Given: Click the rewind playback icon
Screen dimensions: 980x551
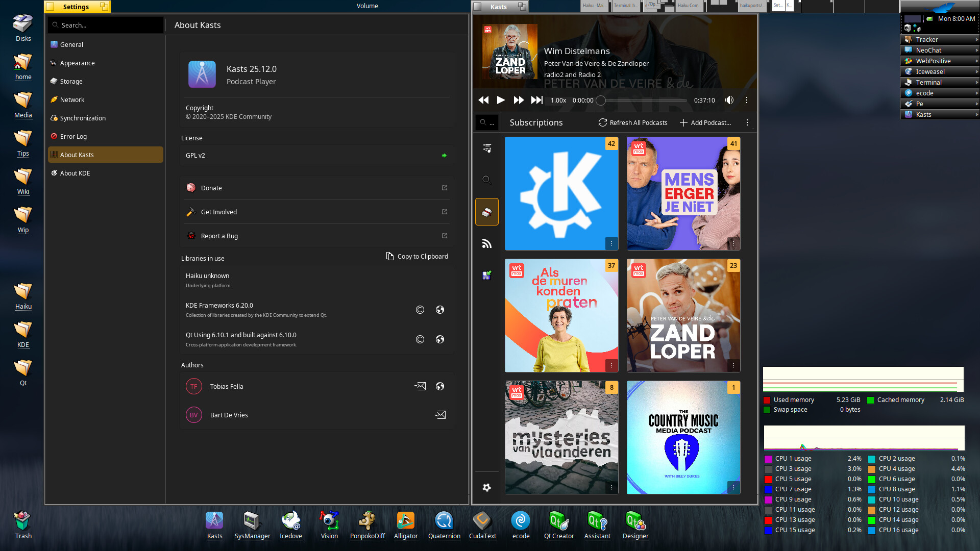Looking at the screenshot, I should (x=483, y=100).
